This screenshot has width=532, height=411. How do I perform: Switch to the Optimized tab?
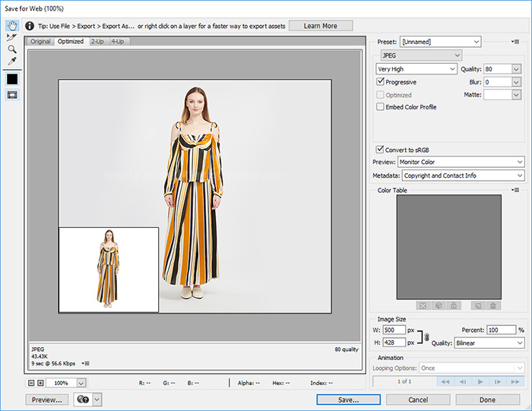point(71,41)
